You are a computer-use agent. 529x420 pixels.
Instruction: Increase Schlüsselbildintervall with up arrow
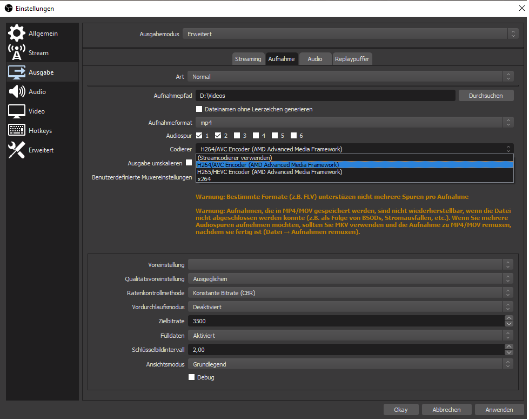click(x=509, y=346)
